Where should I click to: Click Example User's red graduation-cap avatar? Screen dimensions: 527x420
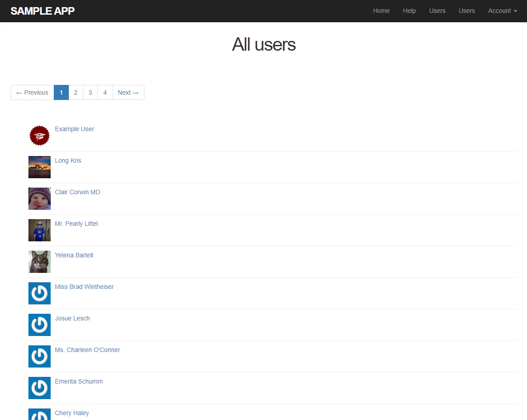coord(39,136)
